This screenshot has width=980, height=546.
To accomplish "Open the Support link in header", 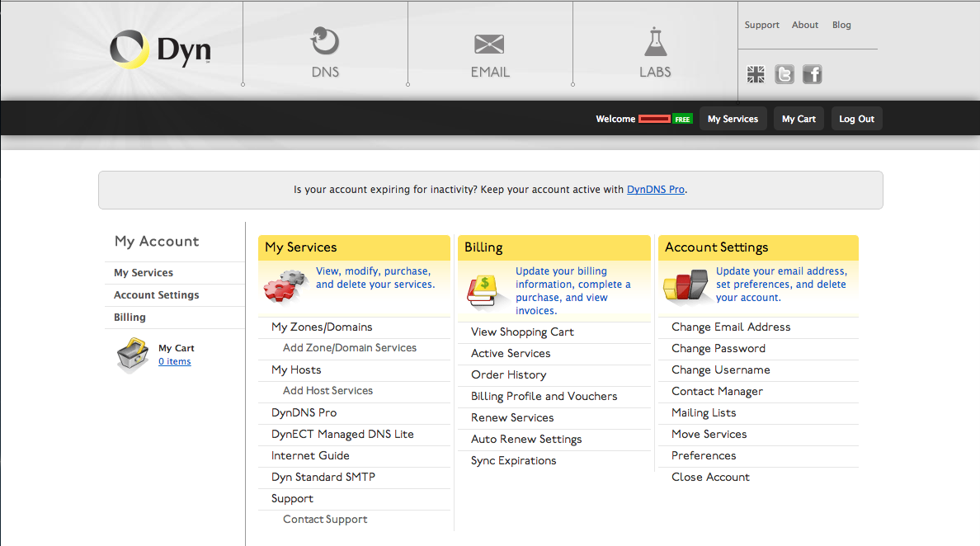I will [x=761, y=25].
